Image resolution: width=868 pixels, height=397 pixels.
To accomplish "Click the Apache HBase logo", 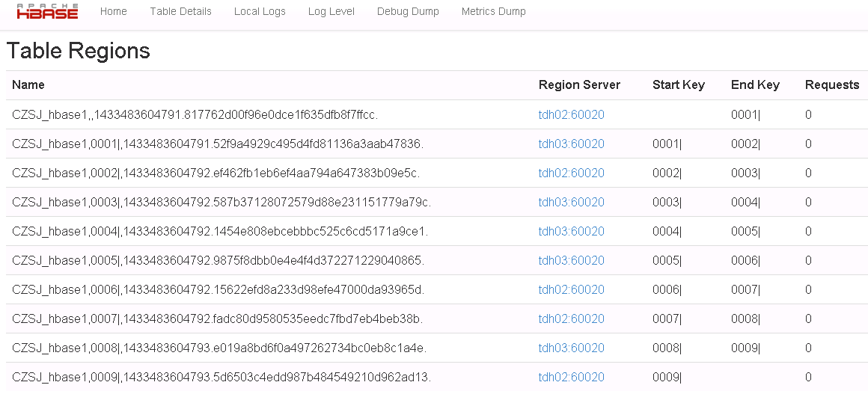I will pos(47,11).
